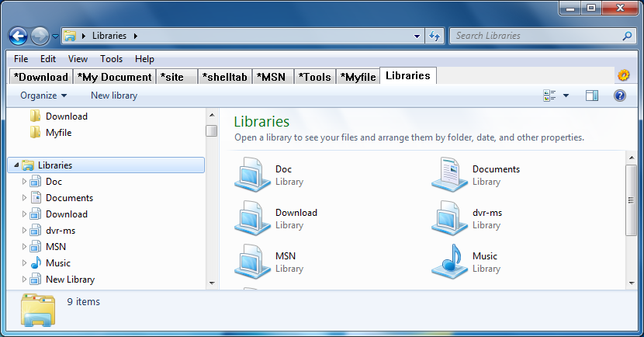Click dvr-ms icon in navigation tree
644x337 pixels.
click(x=36, y=230)
